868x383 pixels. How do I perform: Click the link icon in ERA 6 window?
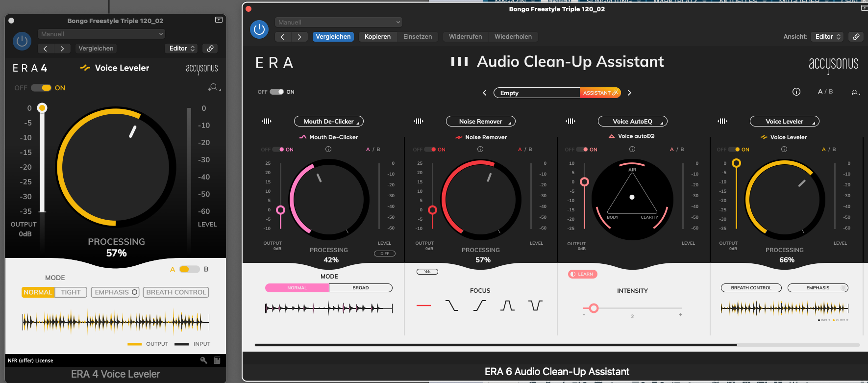[x=856, y=37]
